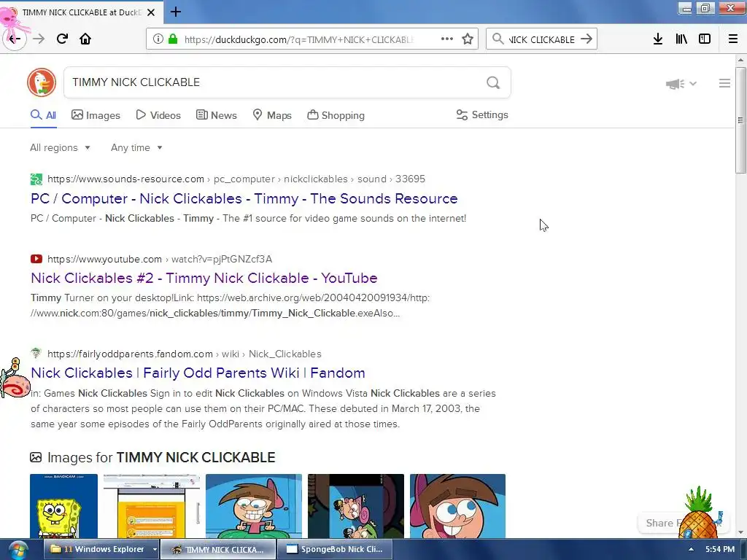
Task: Open the Timmy close-up face thumbnail
Action: 458,506
